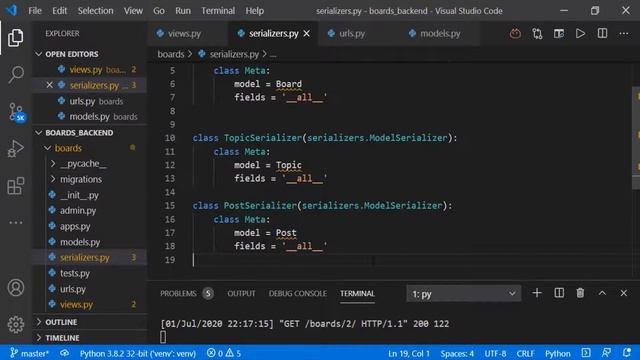Maximize the panel size with caret
This screenshot has width=640, height=360.
click(602, 293)
